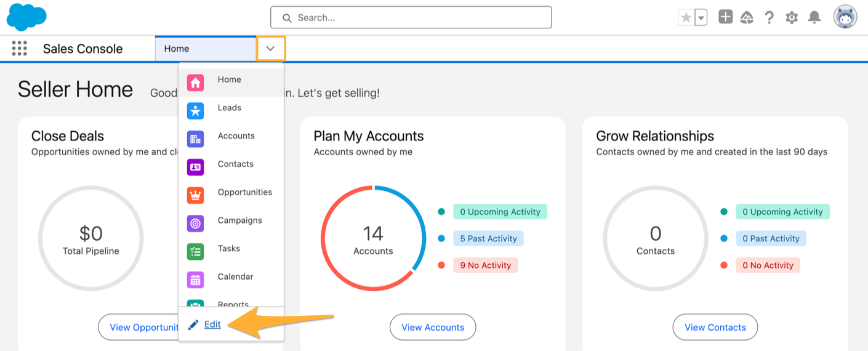Click the Campaigns target icon
The width and height of the screenshot is (868, 351).
[x=195, y=224]
